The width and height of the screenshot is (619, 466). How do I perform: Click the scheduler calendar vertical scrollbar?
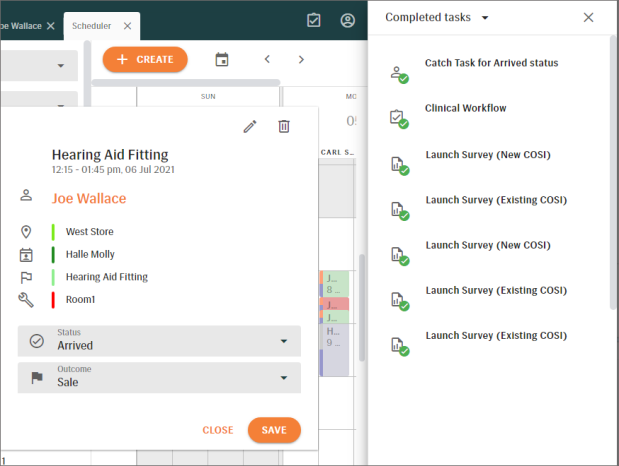[x=361, y=308]
